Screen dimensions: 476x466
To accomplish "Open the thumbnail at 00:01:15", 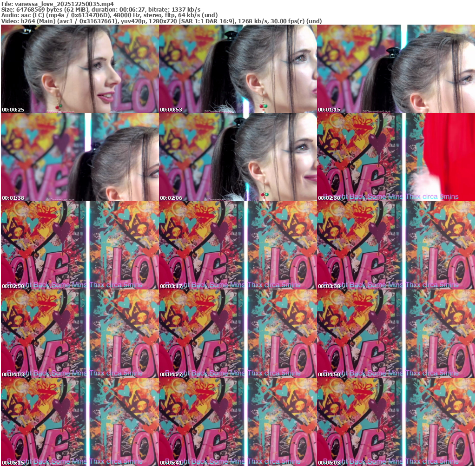I will pos(396,69).
